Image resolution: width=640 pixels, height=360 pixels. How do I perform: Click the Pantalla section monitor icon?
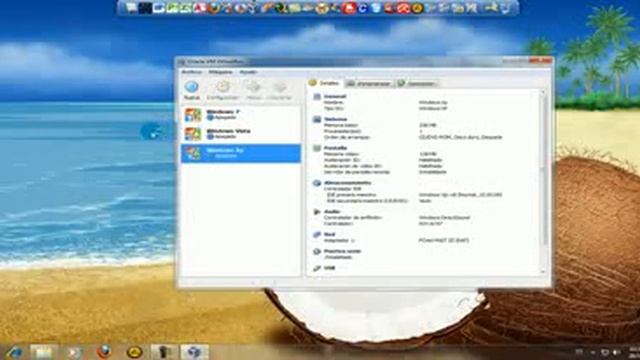click(317, 148)
